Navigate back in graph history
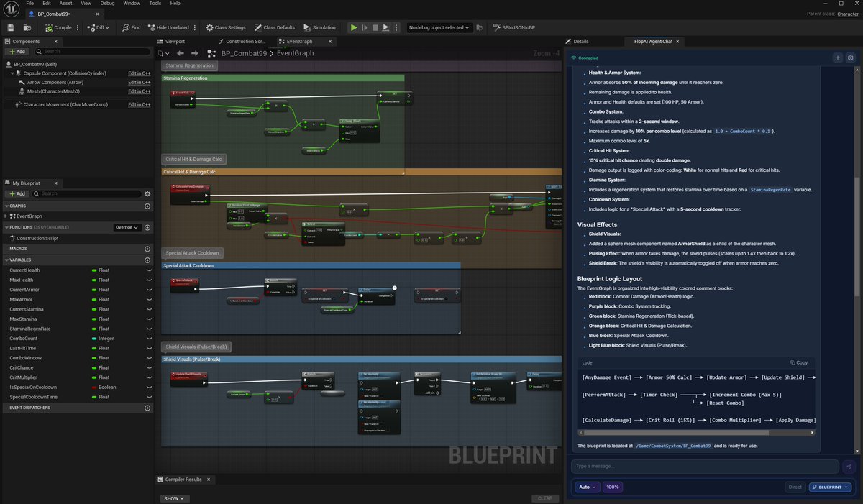Image resolution: width=863 pixels, height=504 pixels. (181, 53)
